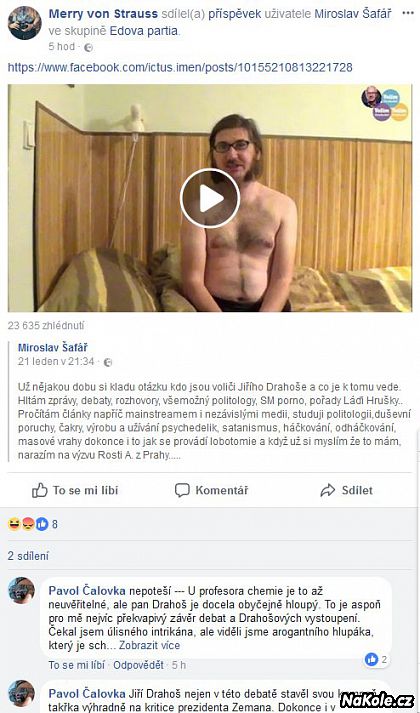420x713 pixels.
Task: Open the laughing emoji reaction list
Action: tap(14, 524)
